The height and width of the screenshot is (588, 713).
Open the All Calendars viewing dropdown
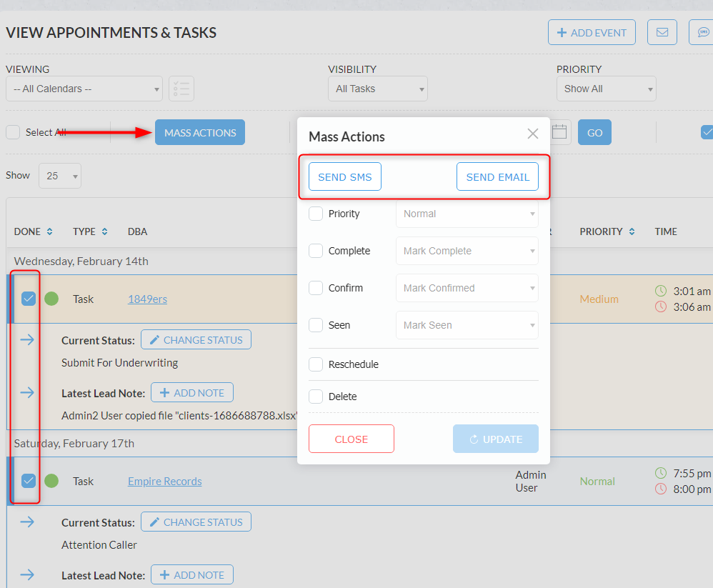[x=84, y=89]
